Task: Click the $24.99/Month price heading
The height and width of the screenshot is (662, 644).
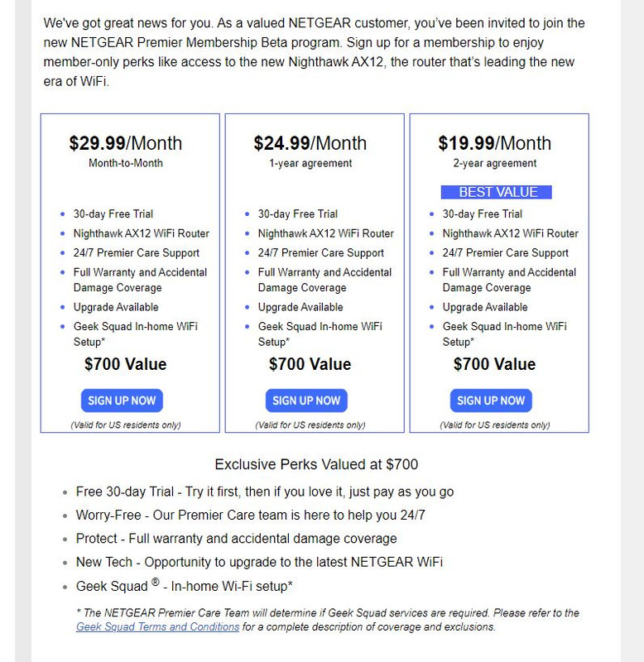Action: 310,143
